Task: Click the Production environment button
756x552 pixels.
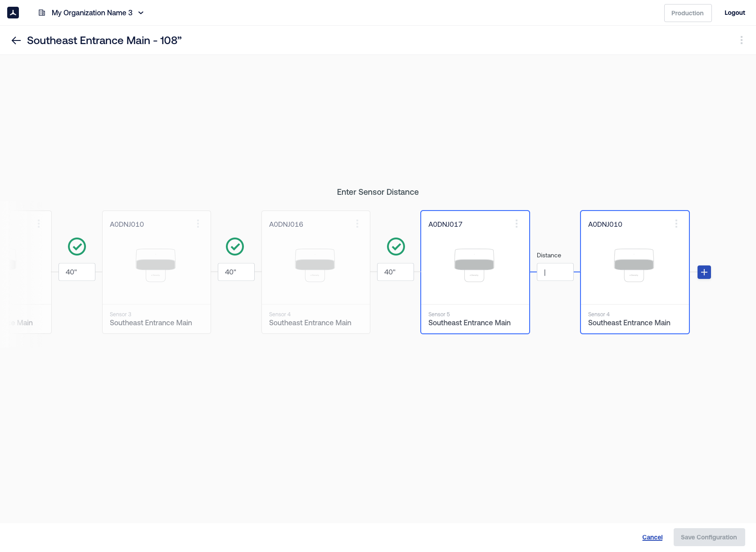Action: point(687,13)
